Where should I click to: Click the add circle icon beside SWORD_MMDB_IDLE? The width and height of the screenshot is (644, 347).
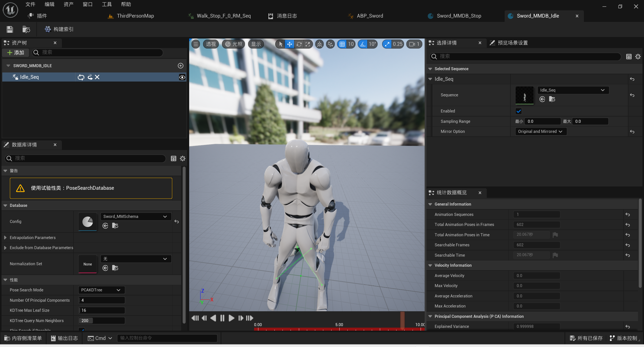pos(180,66)
